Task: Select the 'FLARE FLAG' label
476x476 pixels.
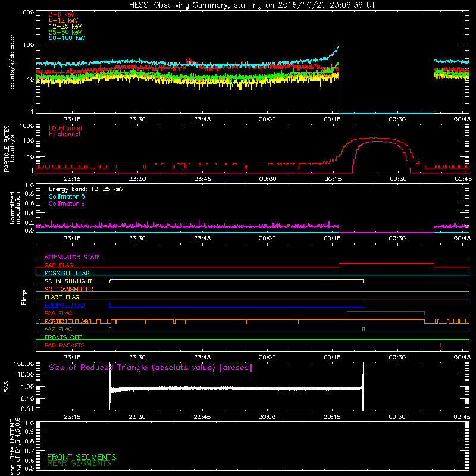Action: coord(62,297)
